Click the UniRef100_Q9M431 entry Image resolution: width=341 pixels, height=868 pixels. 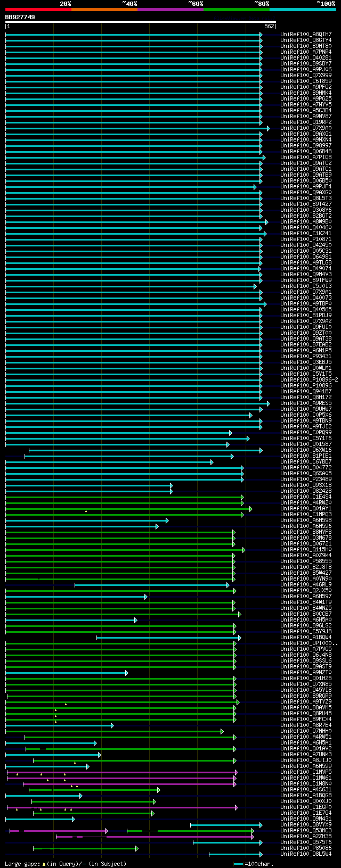click(306, 819)
